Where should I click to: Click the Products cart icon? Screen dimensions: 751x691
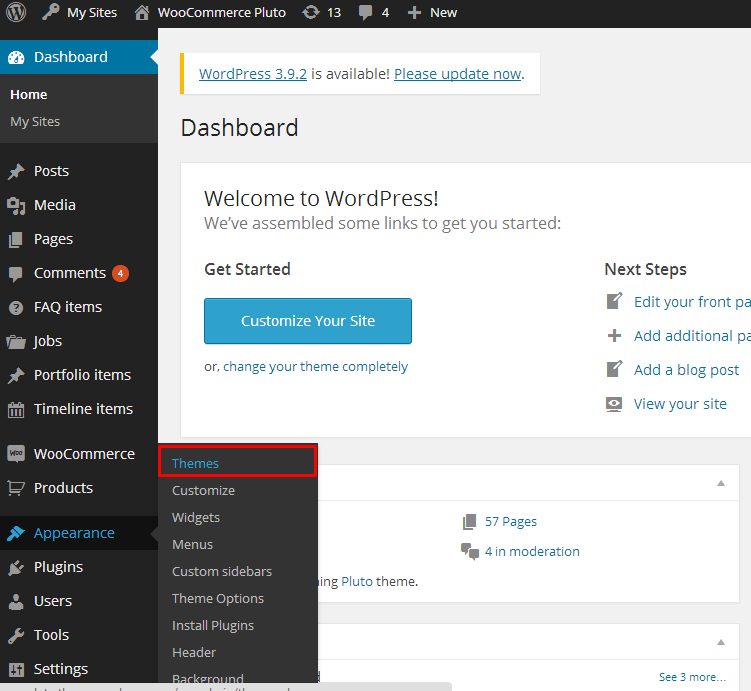point(16,488)
